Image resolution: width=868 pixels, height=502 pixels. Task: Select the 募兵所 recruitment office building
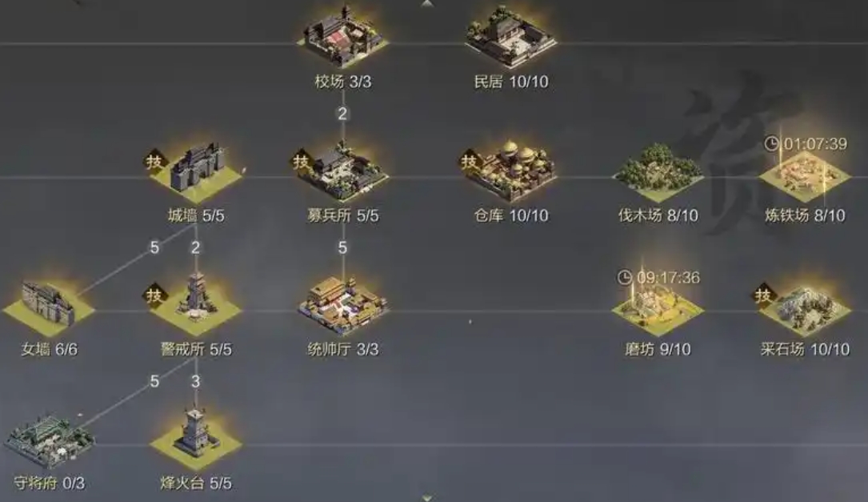(342, 172)
